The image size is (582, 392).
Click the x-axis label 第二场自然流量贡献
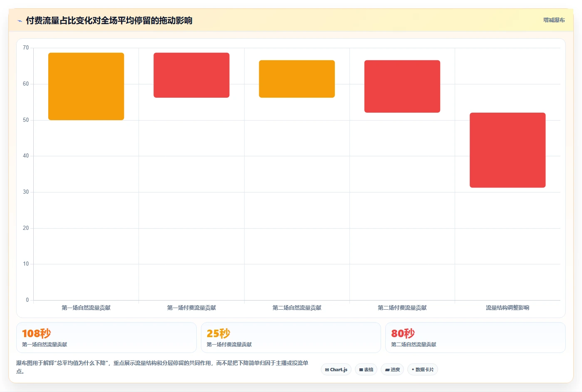tap(297, 308)
